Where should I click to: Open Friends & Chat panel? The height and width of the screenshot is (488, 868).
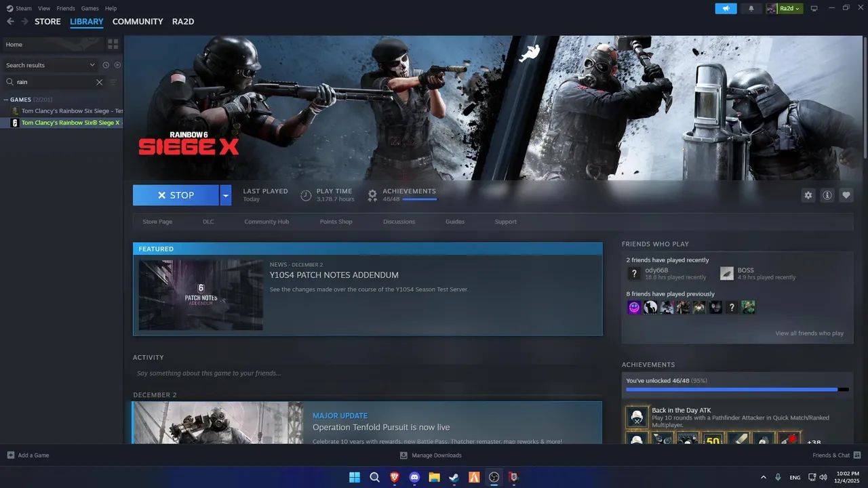(837, 455)
